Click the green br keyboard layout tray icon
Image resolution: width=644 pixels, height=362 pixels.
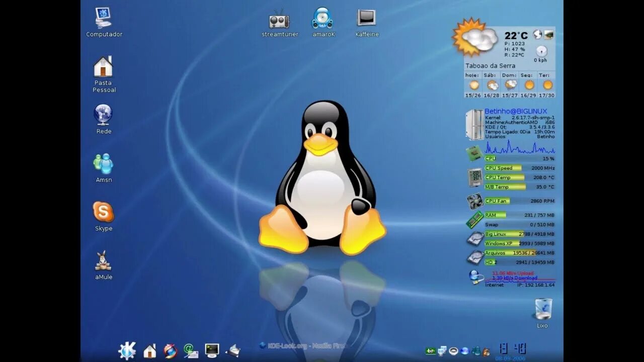click(431, 351)
